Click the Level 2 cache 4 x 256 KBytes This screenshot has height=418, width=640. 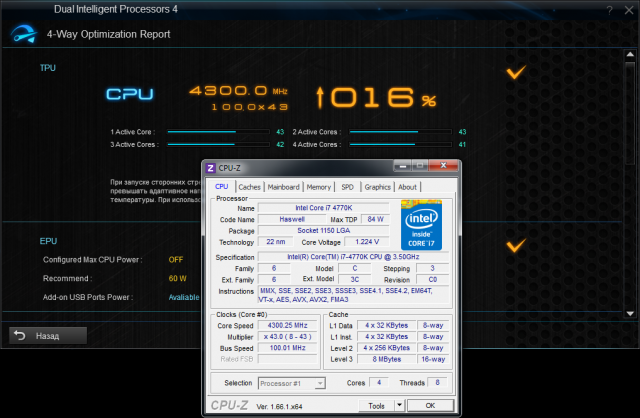[x=387, y=348]
